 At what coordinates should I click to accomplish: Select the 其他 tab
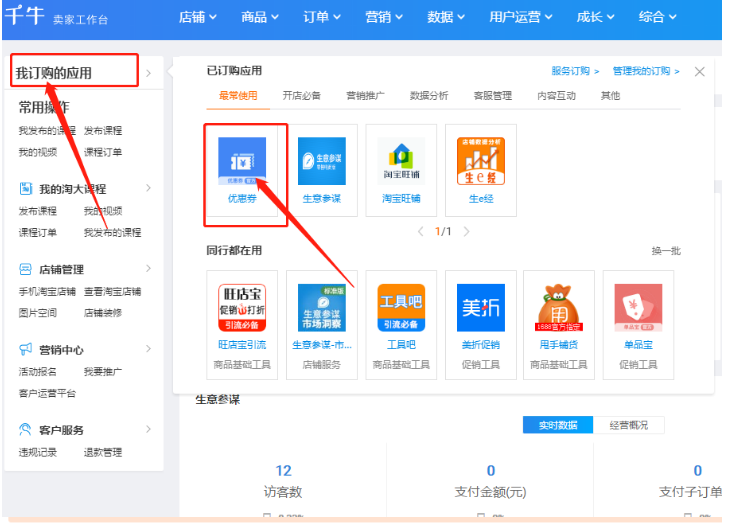[x=610, y=96]
